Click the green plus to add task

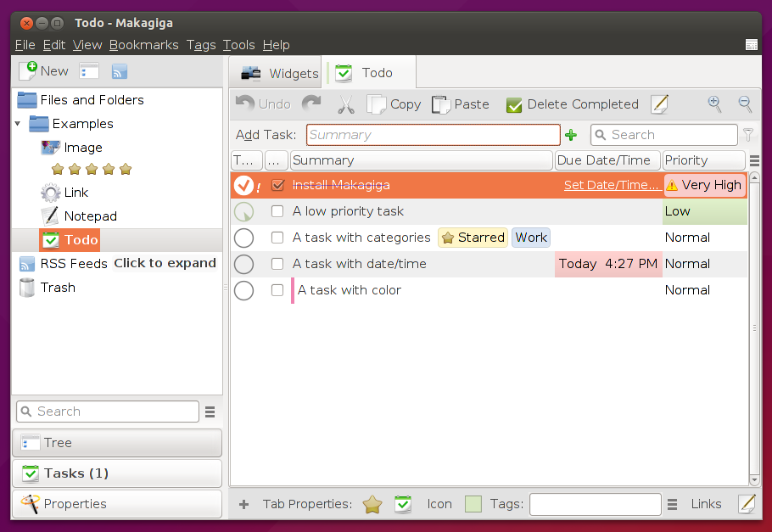(571, 135)
